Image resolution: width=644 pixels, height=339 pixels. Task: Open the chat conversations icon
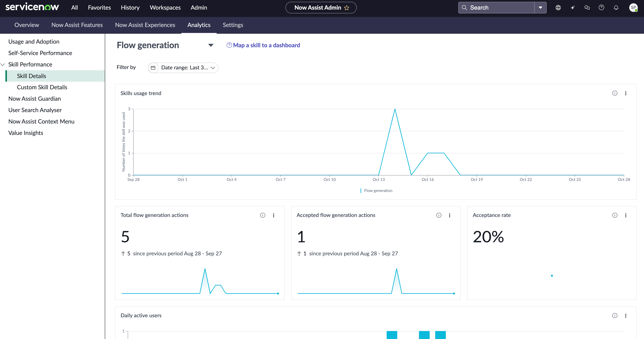click(587, 7)
